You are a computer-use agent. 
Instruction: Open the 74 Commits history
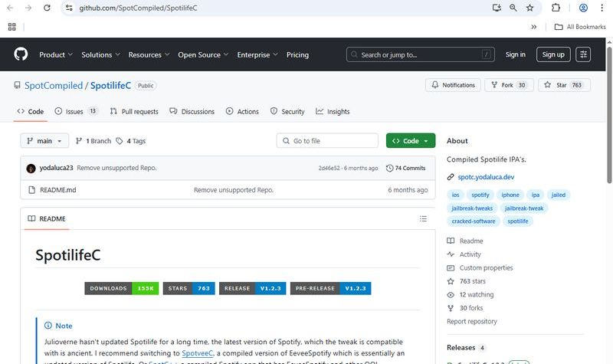(406, 168)
